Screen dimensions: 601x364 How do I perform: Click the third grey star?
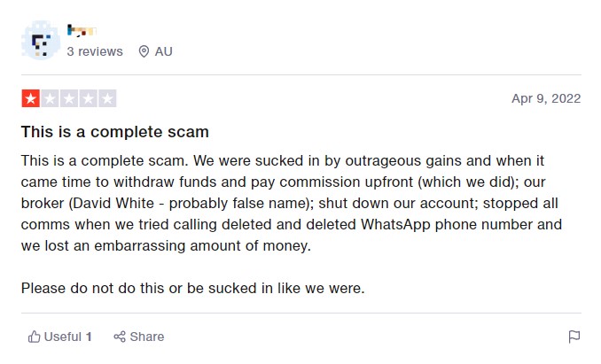pyautogui.click(x=69, y=98)
